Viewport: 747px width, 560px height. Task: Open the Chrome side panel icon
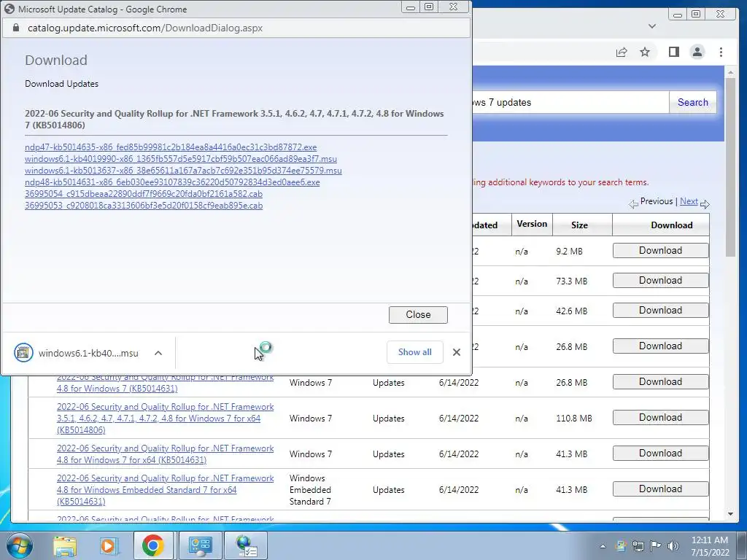click(673, 52)
